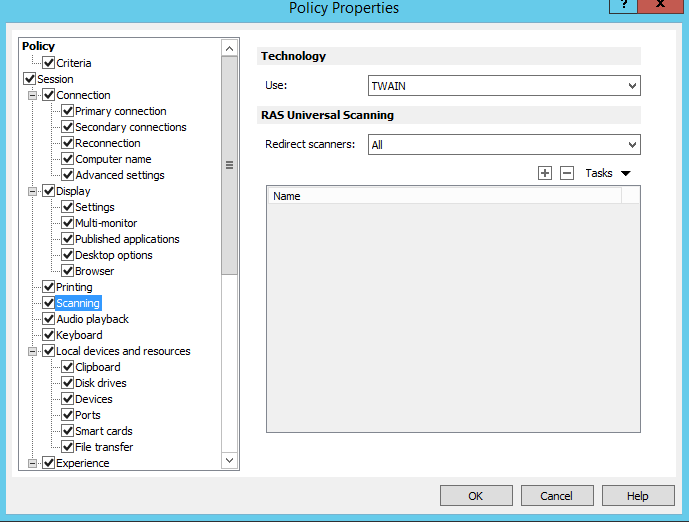Viewport: 689px width, 522px height.
Task: Click the plus icon above the Name list
Action: coord(545,173)
